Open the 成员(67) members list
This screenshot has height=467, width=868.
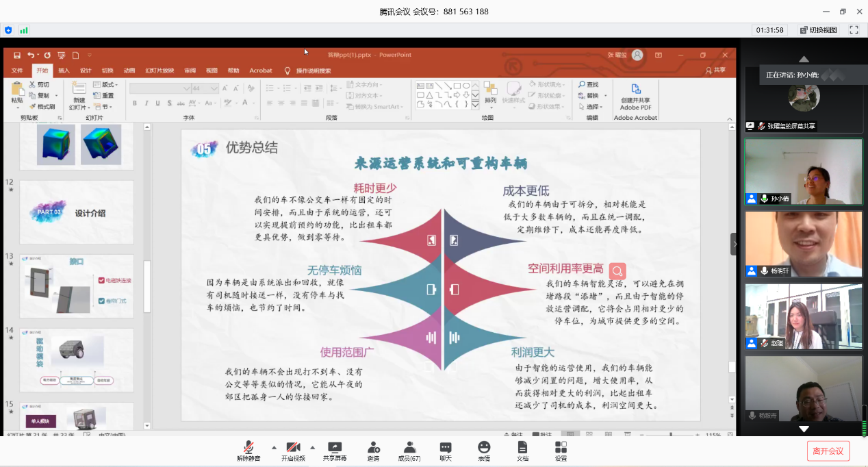click(x=409, y=449)
